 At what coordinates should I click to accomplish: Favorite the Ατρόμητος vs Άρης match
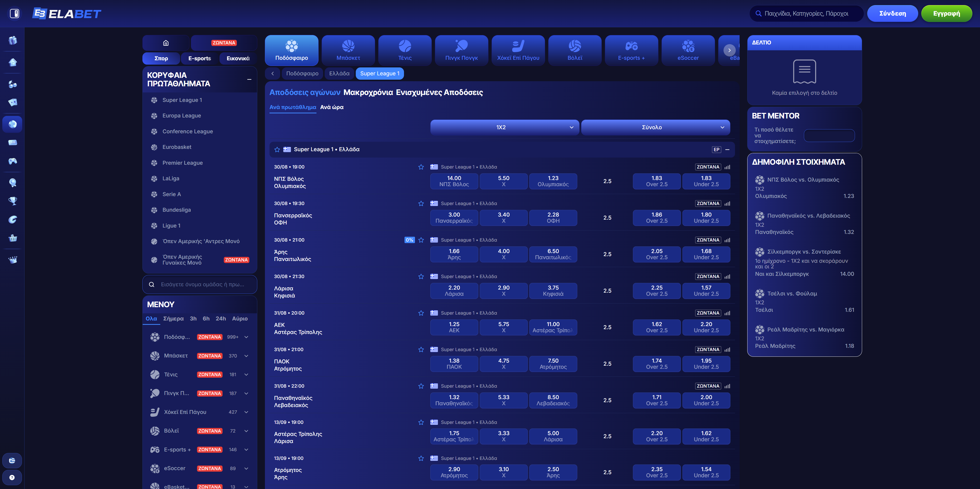coord(421,459)
